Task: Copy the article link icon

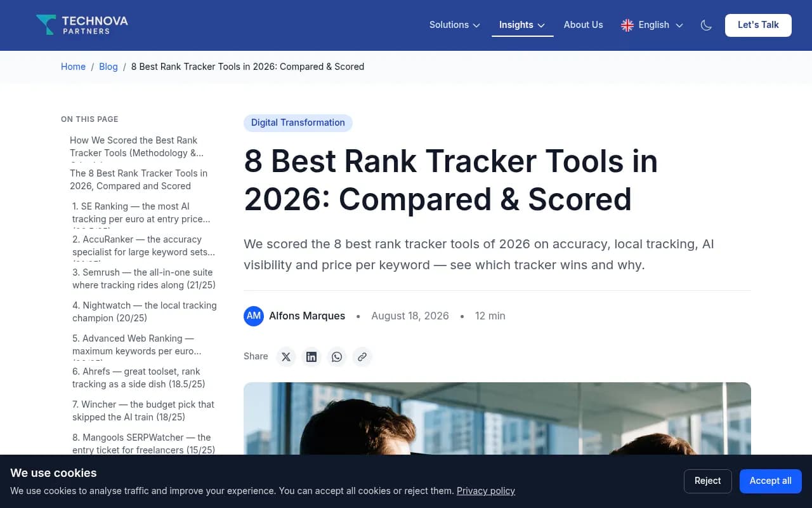Action: (362, 357)
